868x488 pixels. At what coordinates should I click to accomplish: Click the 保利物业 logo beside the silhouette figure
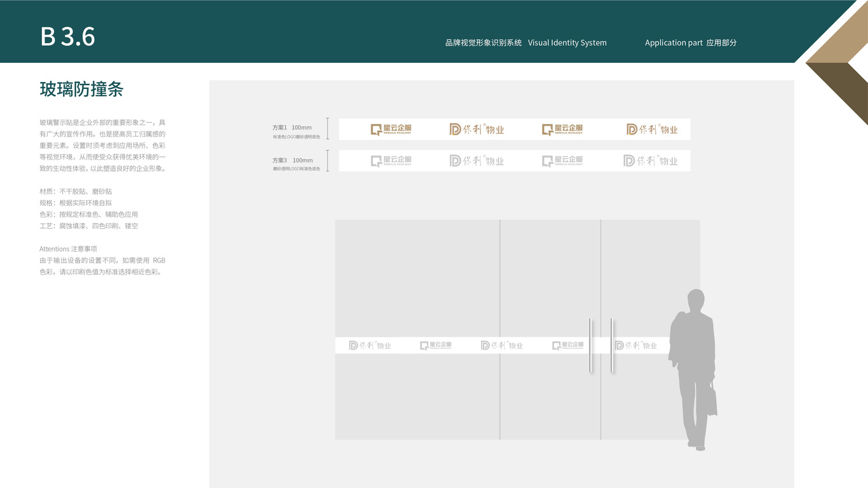[635, 346]
